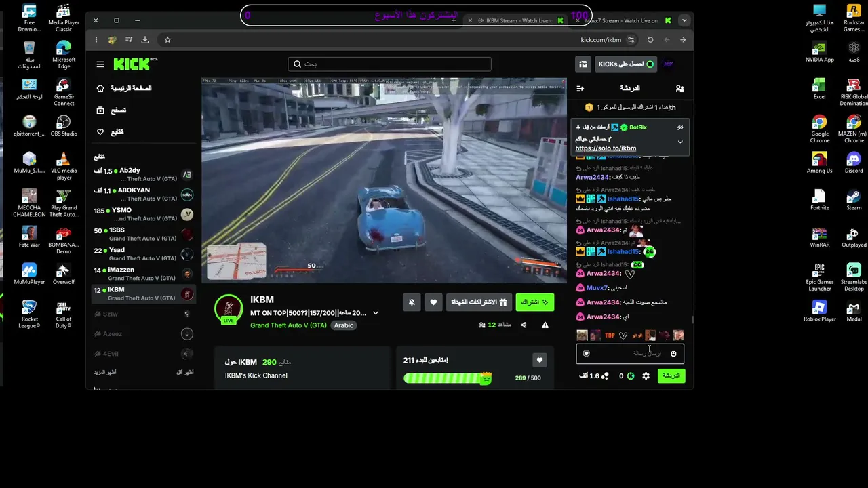Open chat settings gear icon
The image size is (868, 488).
tap(646, 375)
